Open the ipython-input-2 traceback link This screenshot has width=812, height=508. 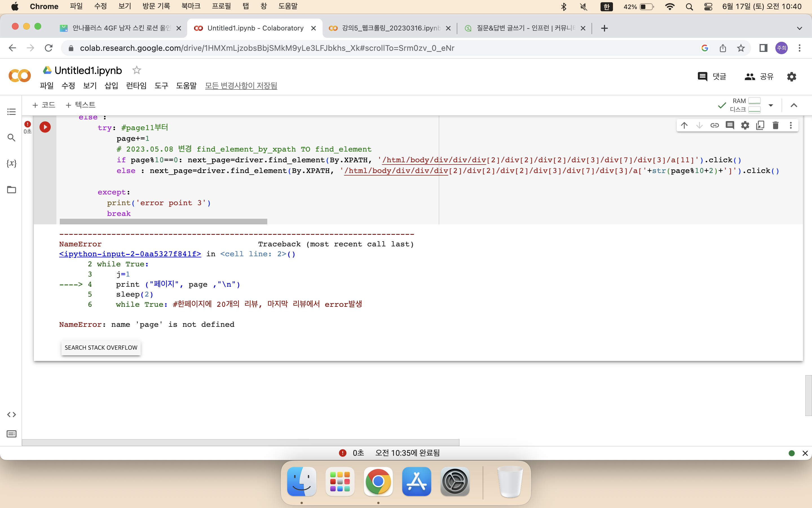point(130,254)
